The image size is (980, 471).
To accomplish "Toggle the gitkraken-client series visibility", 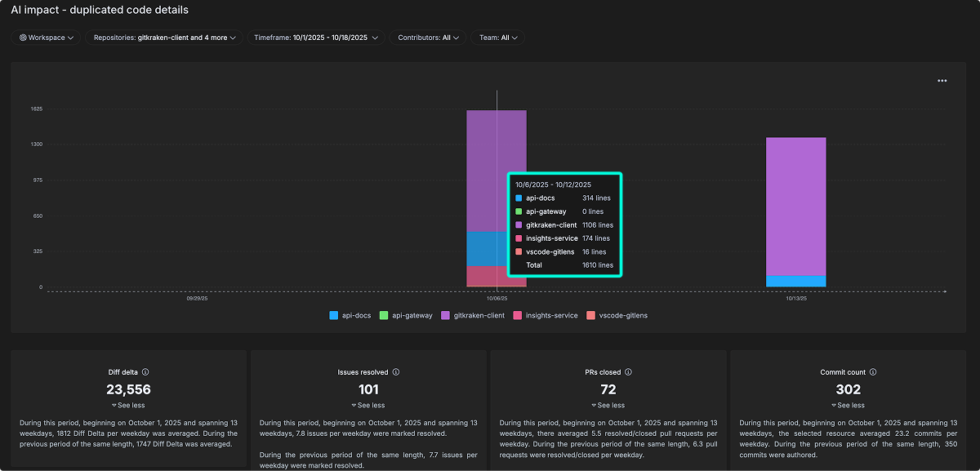I will (472, 315).
